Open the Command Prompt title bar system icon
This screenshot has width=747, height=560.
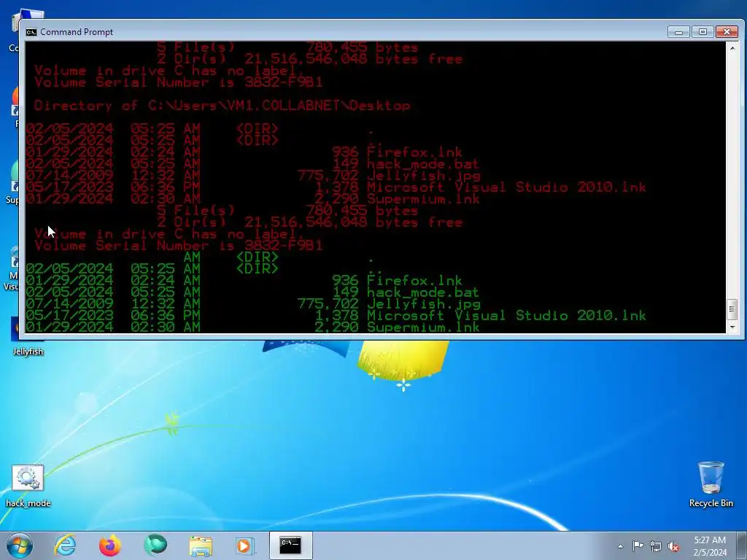(31, 32)
